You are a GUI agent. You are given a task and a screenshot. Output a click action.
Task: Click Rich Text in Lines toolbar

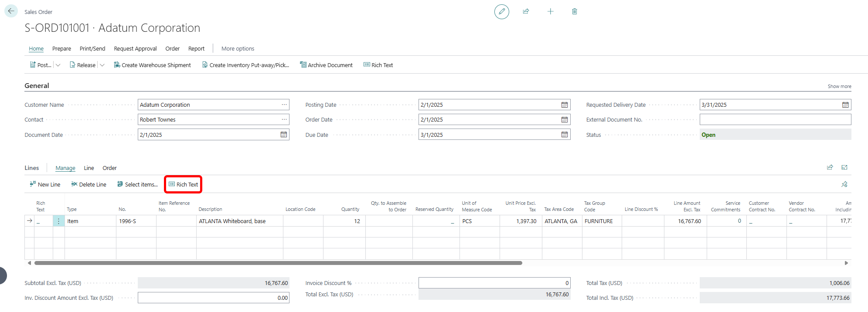point(183,185)
